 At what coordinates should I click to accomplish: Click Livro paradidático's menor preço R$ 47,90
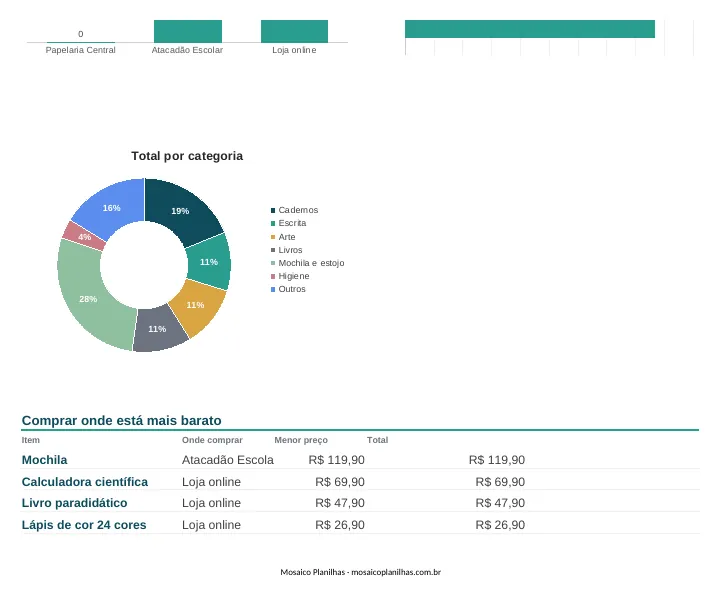340,503
